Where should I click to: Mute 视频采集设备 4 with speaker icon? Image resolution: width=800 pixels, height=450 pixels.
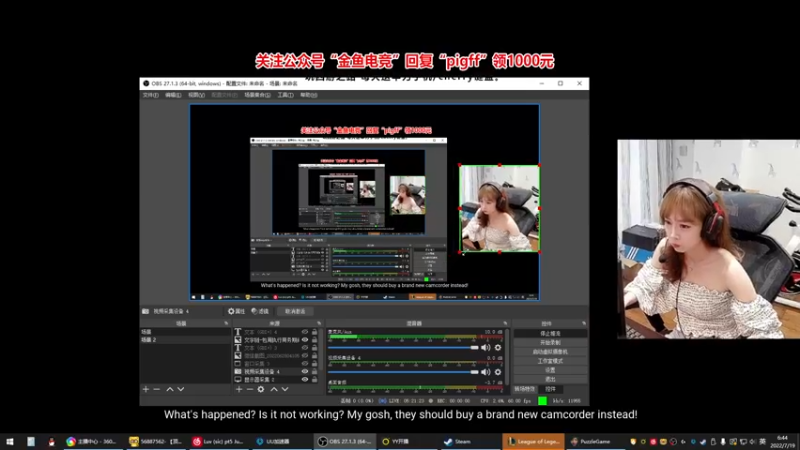486,372
